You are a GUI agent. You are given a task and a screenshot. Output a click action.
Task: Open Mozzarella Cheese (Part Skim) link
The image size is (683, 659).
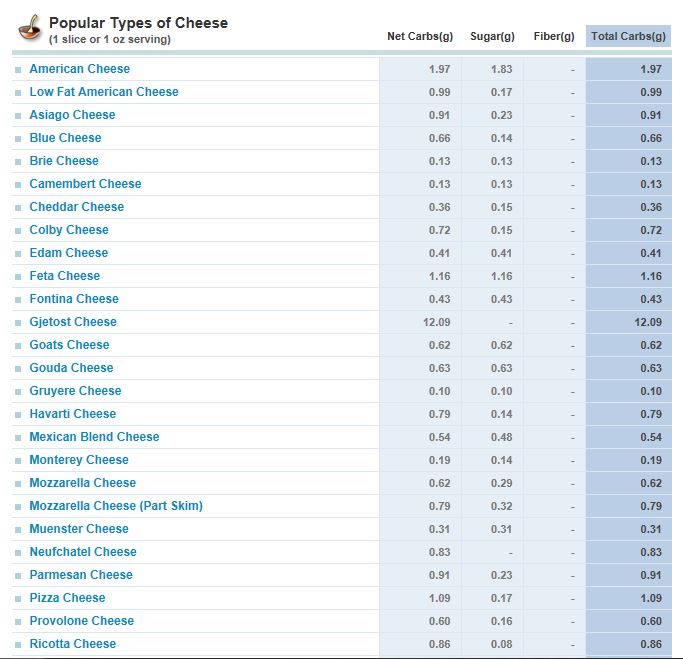click(x=116, y=506)
